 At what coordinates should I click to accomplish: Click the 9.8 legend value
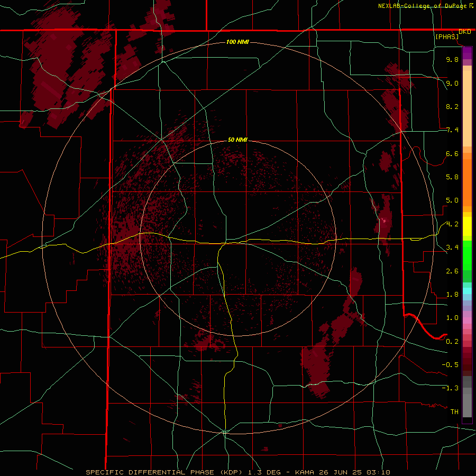pyautogui.click(x=452, y=59)
